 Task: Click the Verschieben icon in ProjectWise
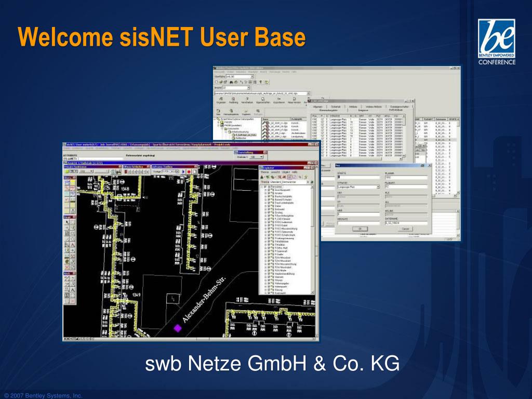tap(247, 100)
